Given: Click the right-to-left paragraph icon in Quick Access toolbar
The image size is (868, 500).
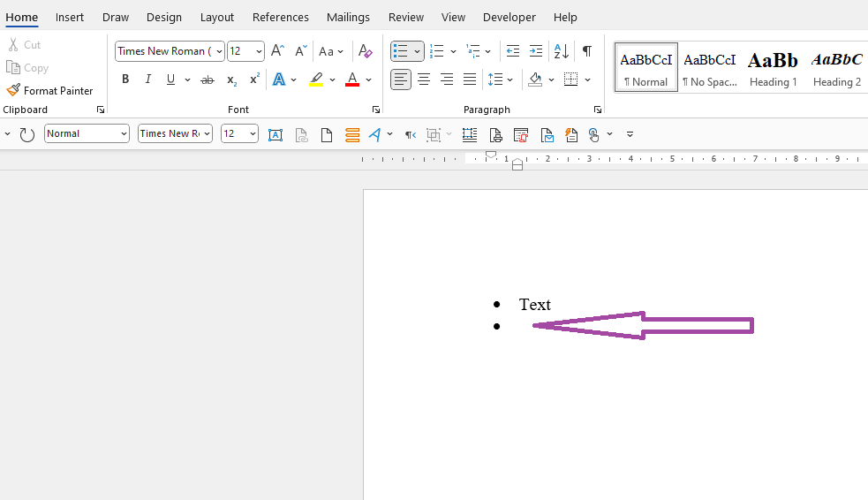Looking at the screenshot, I should 411,134.
